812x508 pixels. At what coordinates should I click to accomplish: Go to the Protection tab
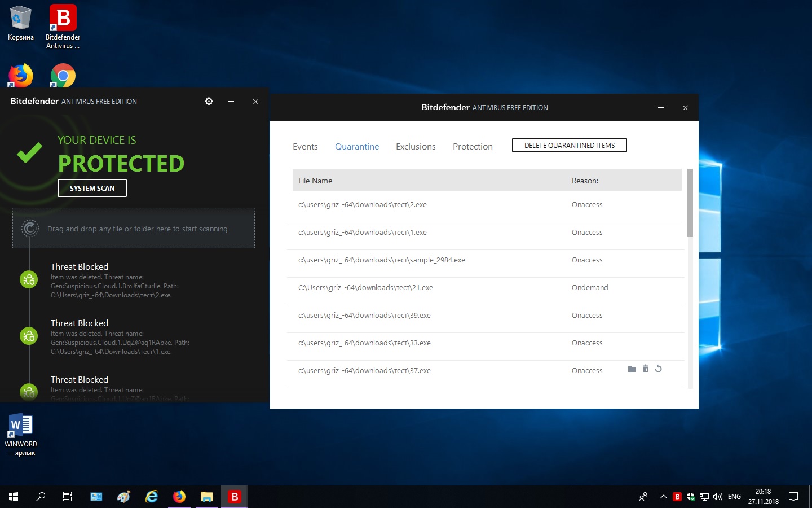tap(473, 147)
